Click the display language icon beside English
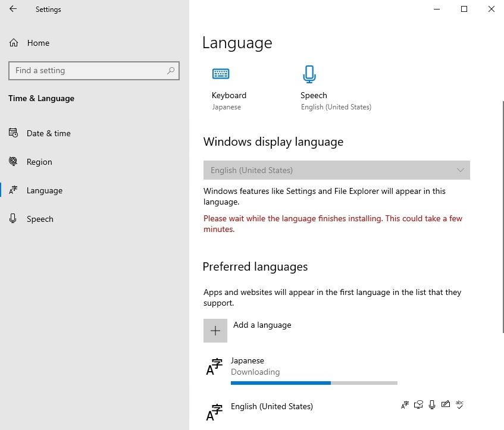The width and height of the screenshot is (504, 430). (405, 404)
